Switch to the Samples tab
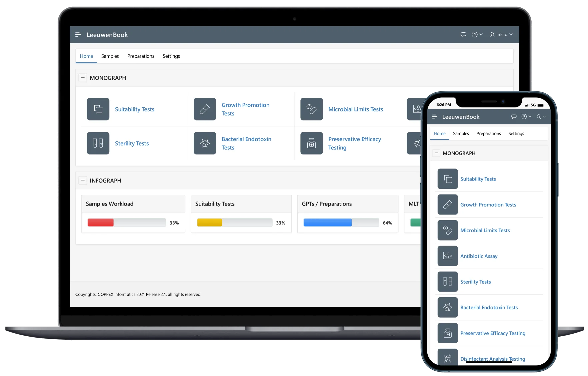The height and width of the screenshot is (376, 588). (110, 56)
